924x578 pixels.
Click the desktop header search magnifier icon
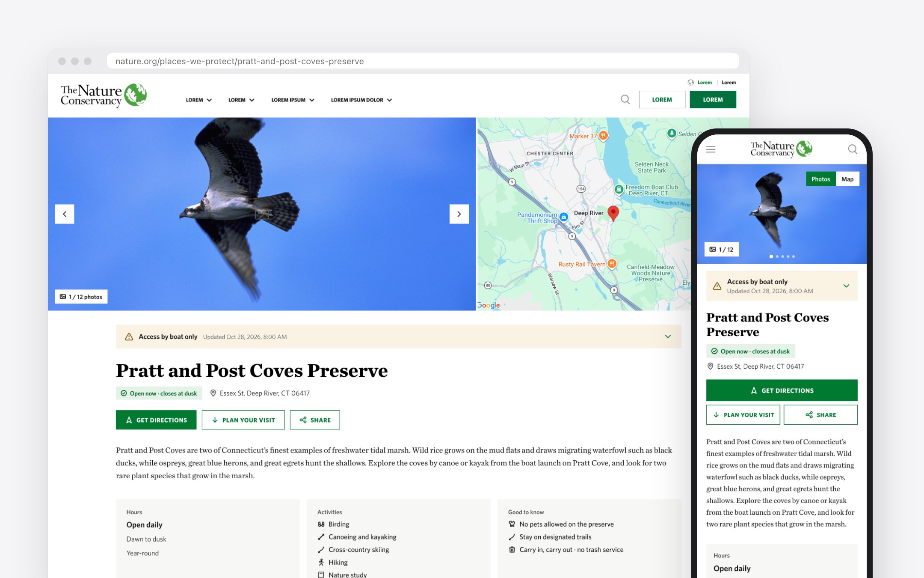coord(625,99)
